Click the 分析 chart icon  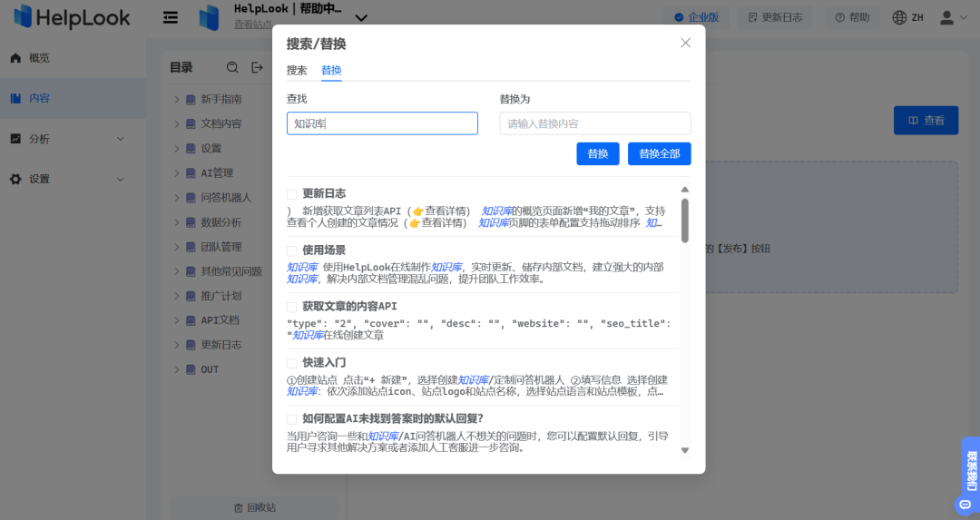pyautogui.click(x=15, y=139)
